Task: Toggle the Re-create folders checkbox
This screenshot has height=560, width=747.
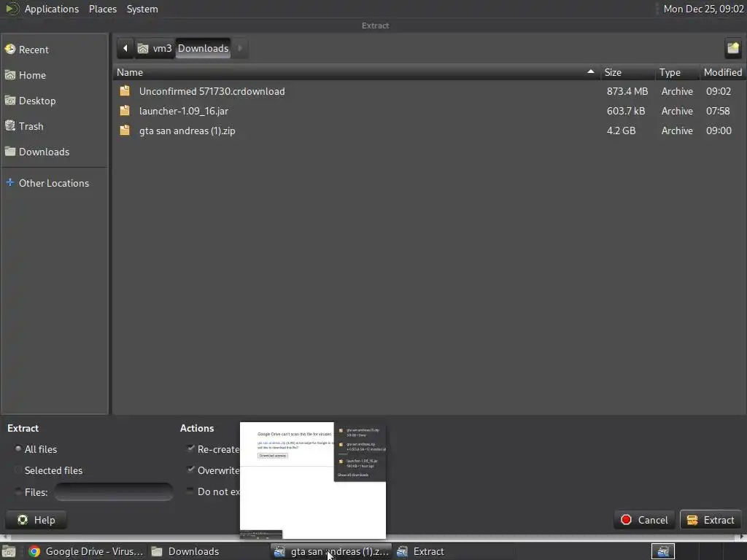Action: pos(191,448)
